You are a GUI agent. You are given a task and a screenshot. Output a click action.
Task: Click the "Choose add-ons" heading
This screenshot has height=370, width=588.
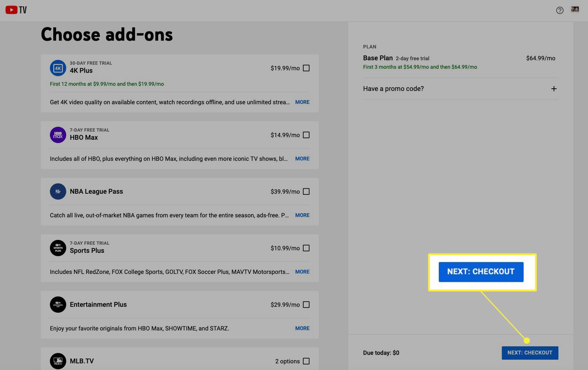107,34
